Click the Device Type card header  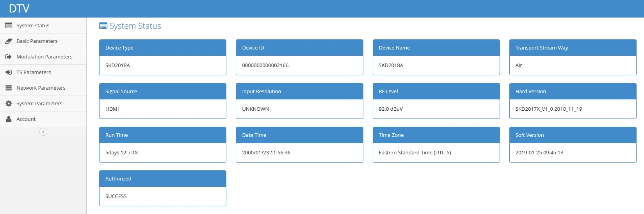coord(163,48)
